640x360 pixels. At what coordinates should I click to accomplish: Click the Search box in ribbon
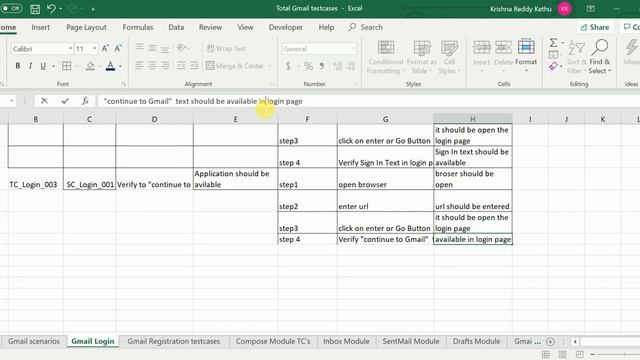coord(365,27)
